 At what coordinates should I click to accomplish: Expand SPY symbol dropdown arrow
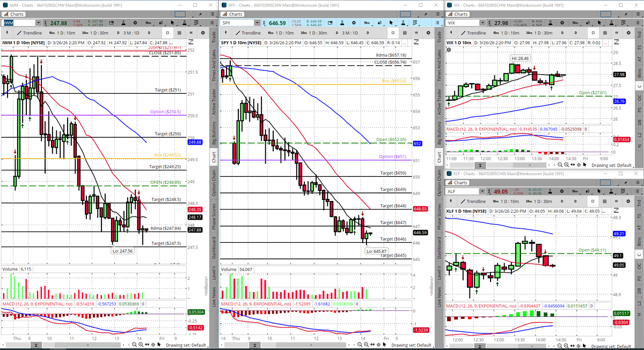tap(257, 23)
